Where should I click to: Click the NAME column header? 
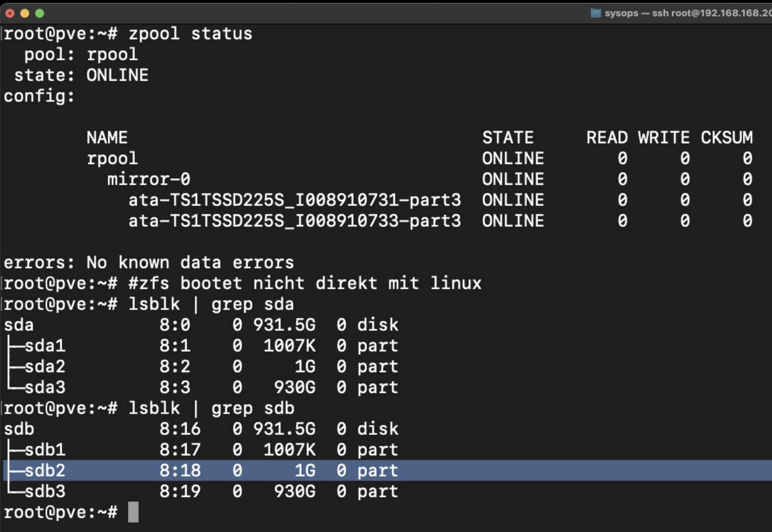pyautogui.click(x=107, y=138)
